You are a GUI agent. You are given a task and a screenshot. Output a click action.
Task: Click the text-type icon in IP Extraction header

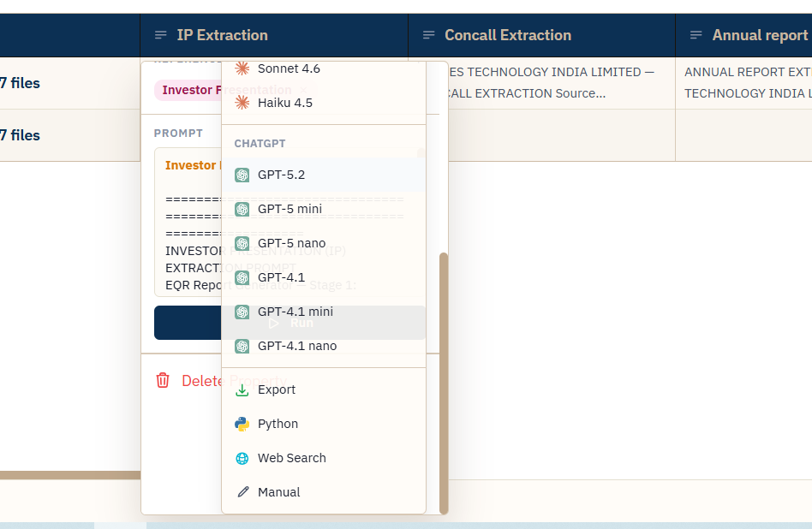tap(160, 35)
